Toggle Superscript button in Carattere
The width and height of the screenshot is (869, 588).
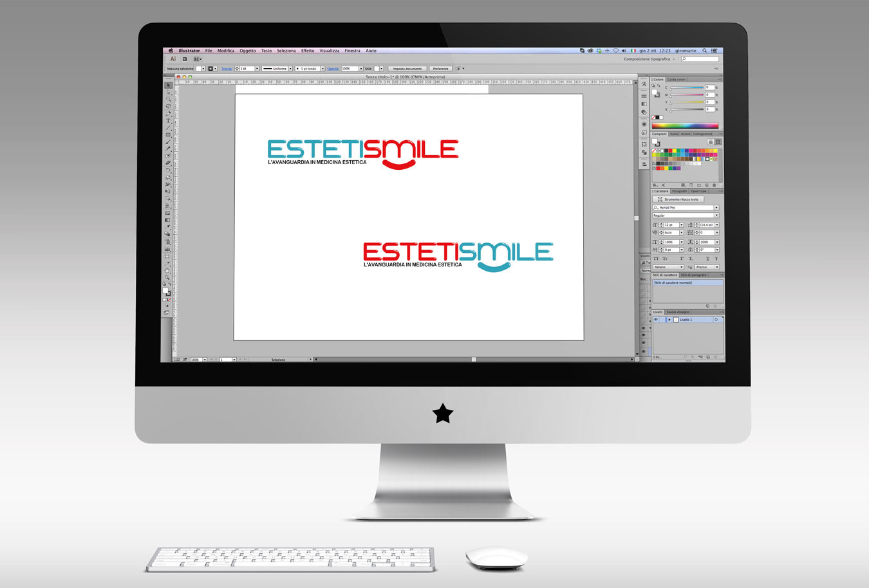(x=682, y=259)
